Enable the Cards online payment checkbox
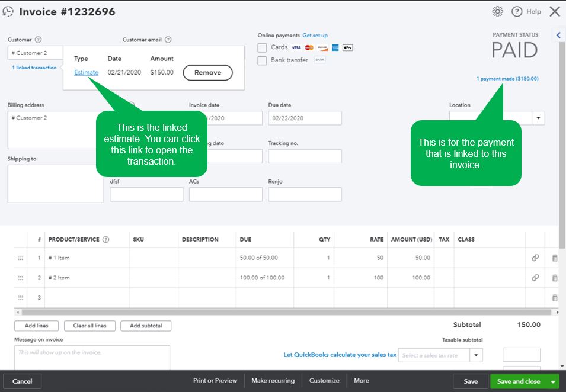 (x=262, y=47)
